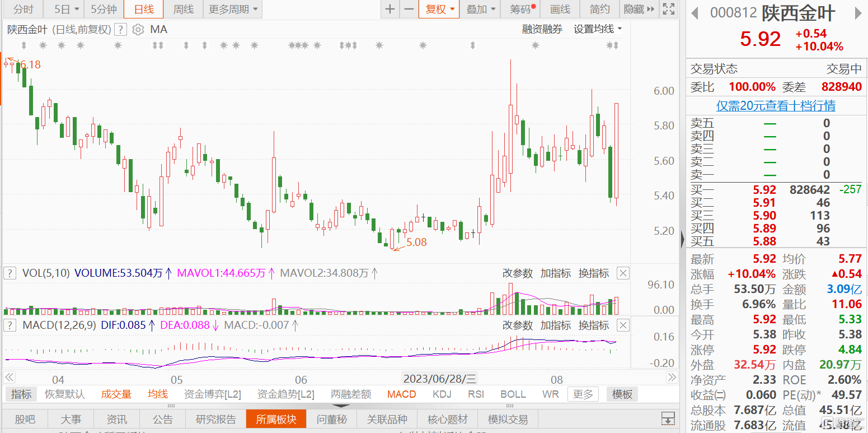The height and width of the screenshot is (433, 868).
Task: Enable WR indicator
Action: (551, 394)
